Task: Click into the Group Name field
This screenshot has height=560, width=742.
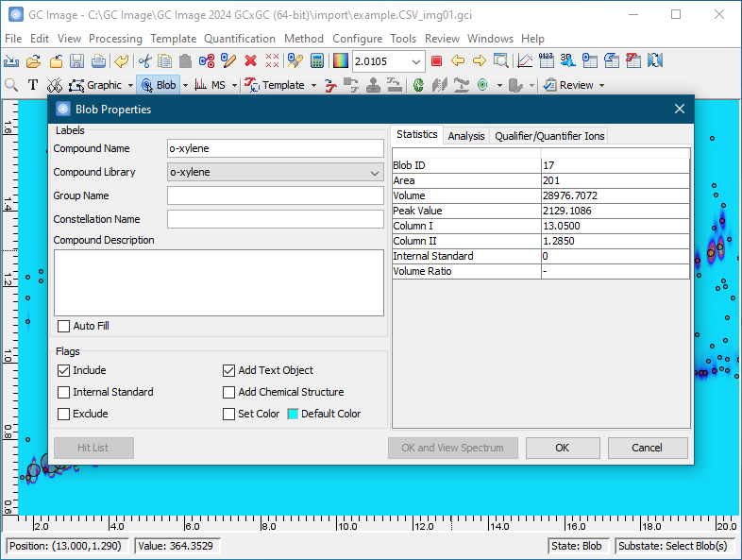Action: tap(275, 195)
